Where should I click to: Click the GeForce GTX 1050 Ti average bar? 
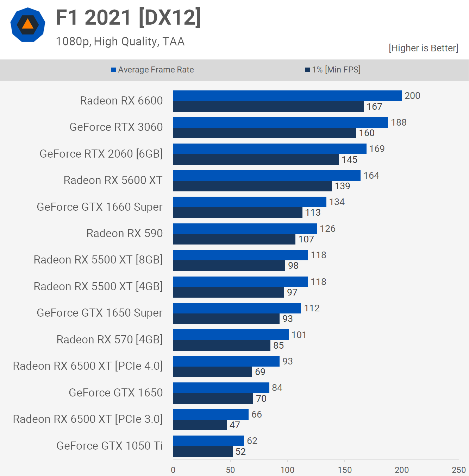click(208, 441)
